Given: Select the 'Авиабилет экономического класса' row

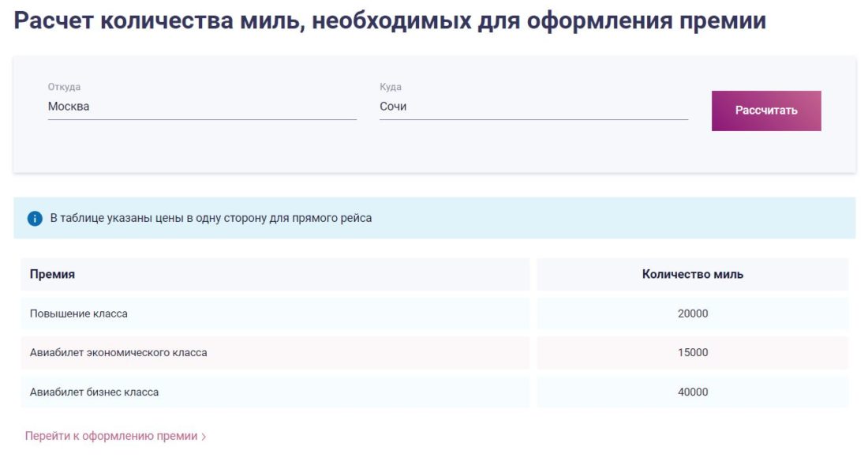Looking at the screenshot, I should point(276,352).
